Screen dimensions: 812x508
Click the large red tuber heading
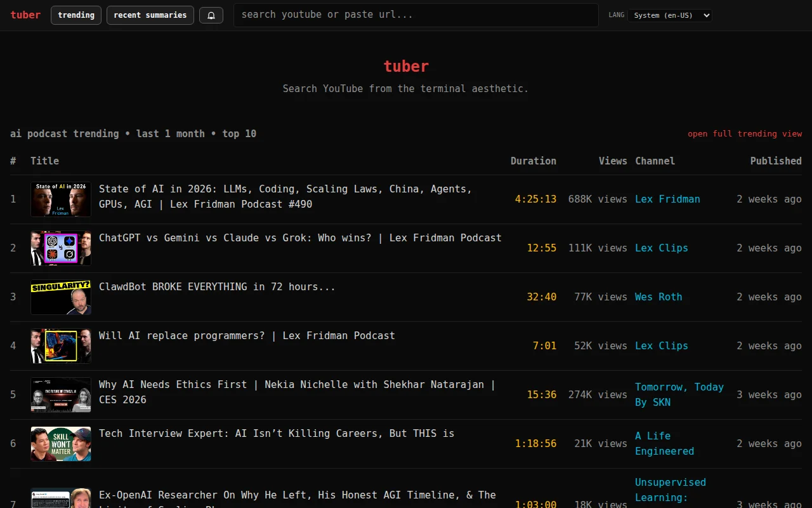tap(406, 66)
